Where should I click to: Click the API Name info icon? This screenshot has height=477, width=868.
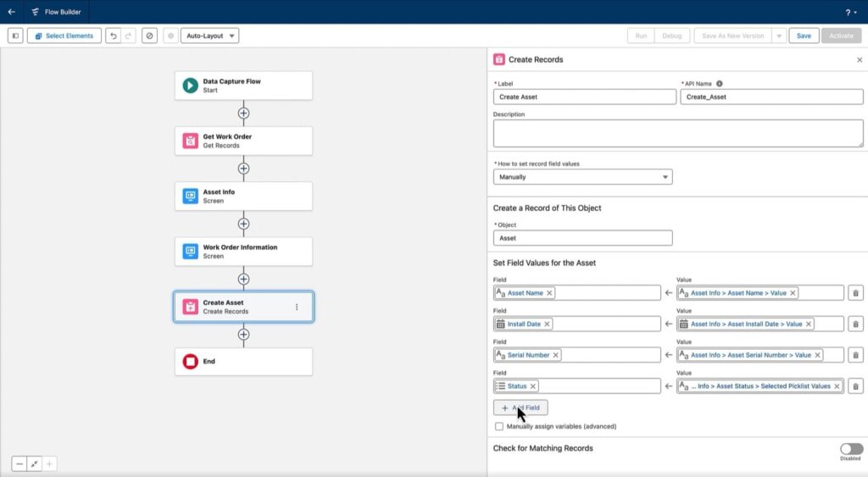(x=719, y=84)
